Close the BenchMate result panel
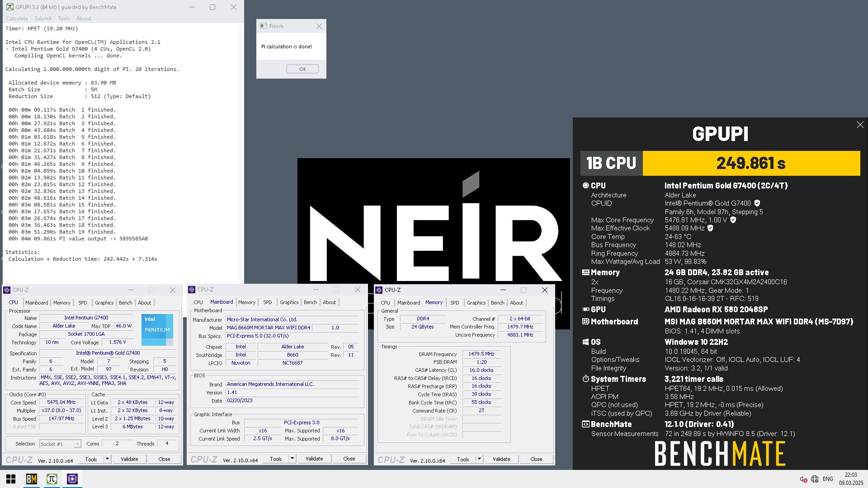The height and width of the screenshot is (488, 868). (860, 125)
